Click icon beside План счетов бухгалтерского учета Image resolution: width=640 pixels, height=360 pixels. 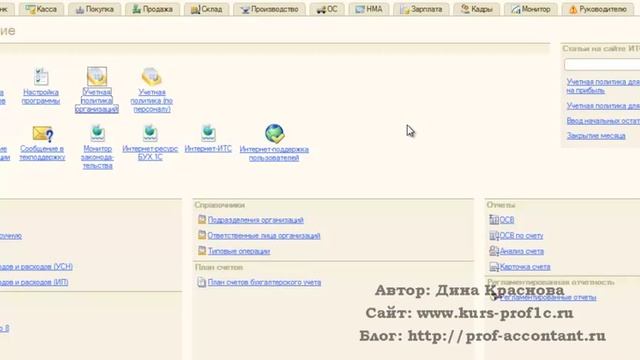click(x=202, y=282)
